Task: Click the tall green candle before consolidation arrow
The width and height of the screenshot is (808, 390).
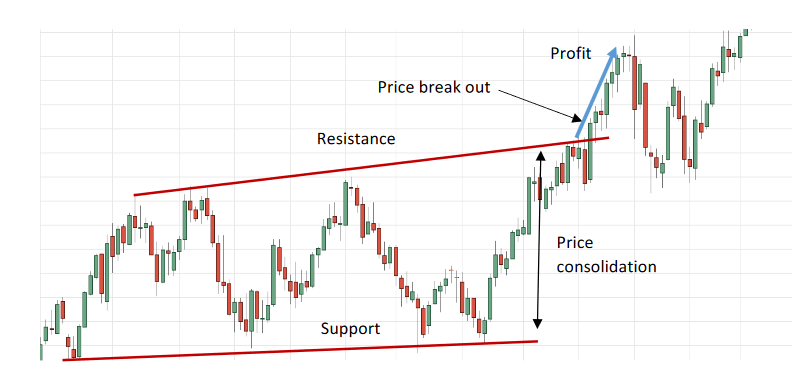Action: 529,206
